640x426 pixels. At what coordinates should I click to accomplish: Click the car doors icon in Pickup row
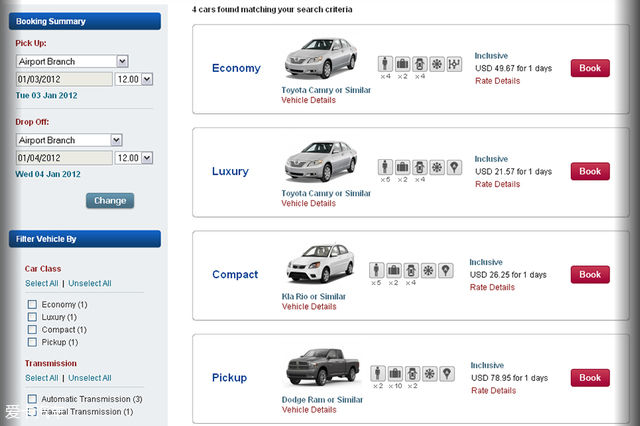(x=411, y=373)
